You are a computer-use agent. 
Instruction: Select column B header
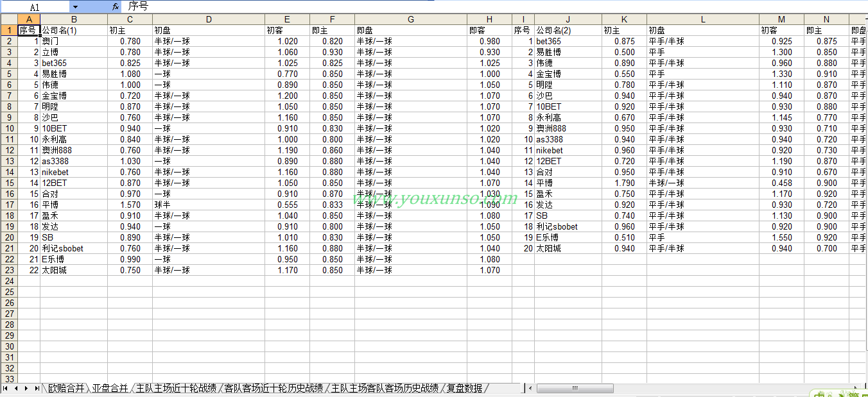(74, 19)
